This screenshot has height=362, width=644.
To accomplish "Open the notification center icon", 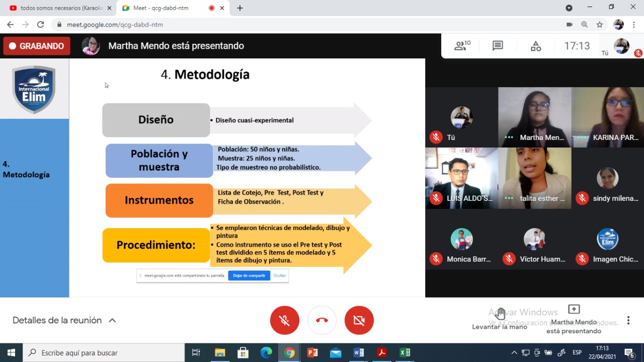I will tap(629, 352).
